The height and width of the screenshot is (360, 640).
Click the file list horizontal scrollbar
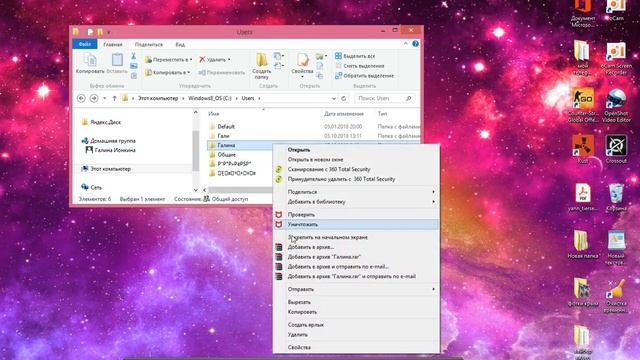[240, 190]
